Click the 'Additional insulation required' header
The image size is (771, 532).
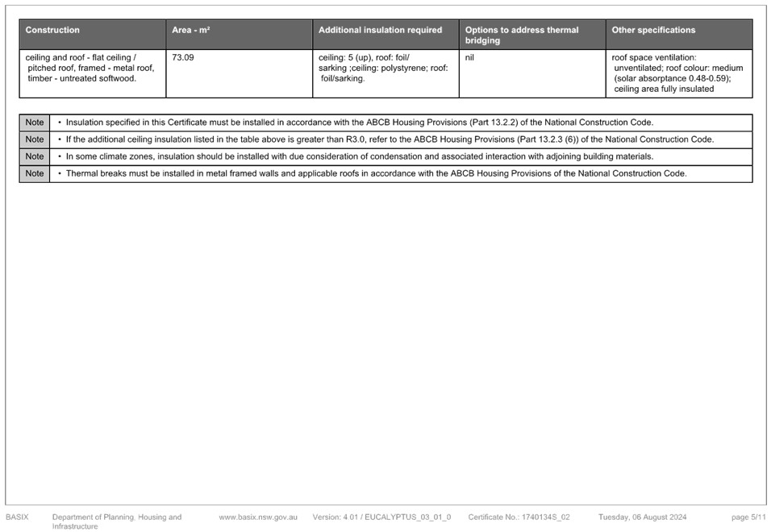[x=385, y=35]
